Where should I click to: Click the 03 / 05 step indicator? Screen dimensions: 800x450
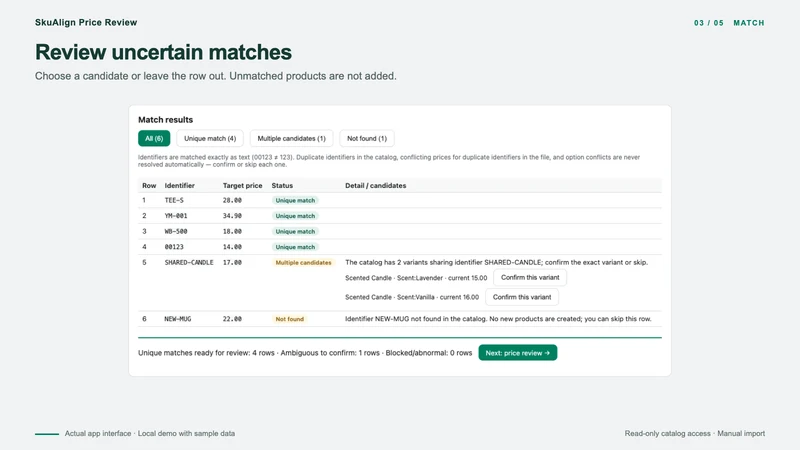[x=709, y=23]
